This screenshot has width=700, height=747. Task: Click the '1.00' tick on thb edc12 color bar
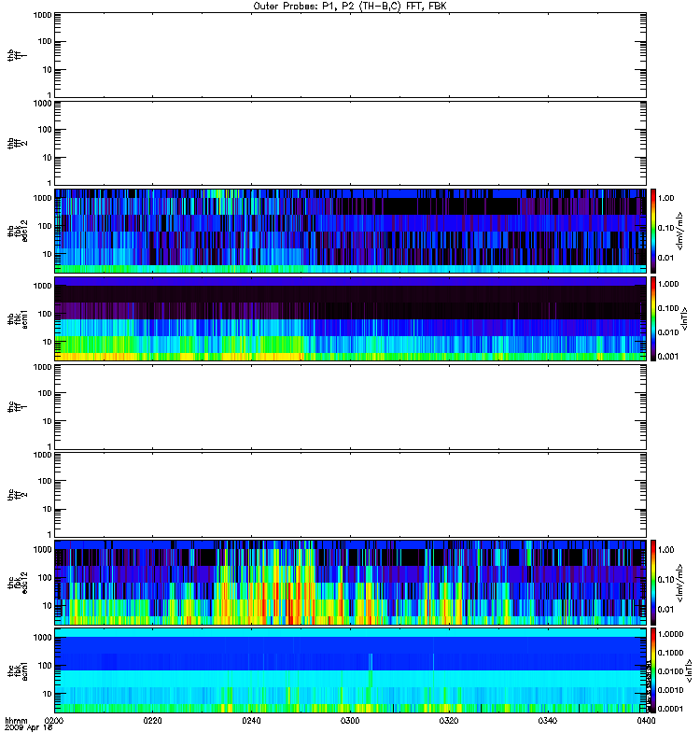(665, 198)
